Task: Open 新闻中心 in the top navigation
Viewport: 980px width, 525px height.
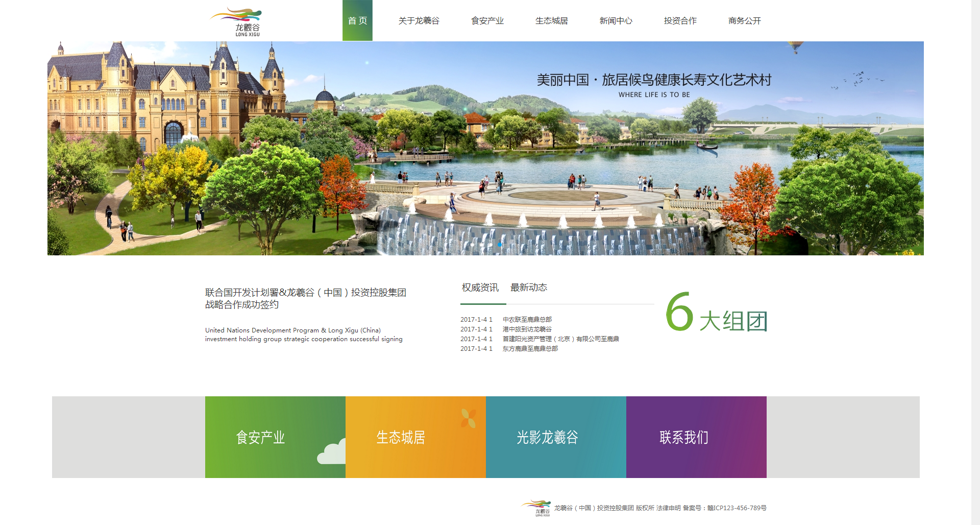Action: coord(616,21)
